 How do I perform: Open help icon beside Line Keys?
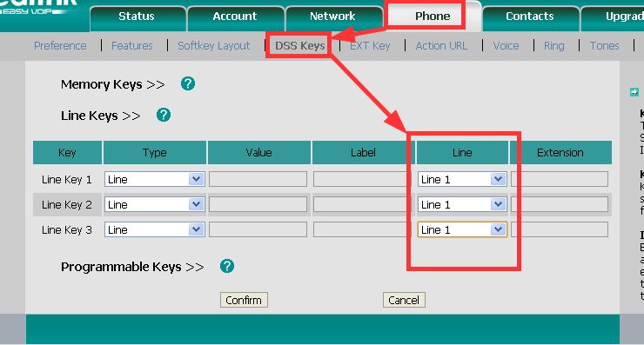(164, 115)
